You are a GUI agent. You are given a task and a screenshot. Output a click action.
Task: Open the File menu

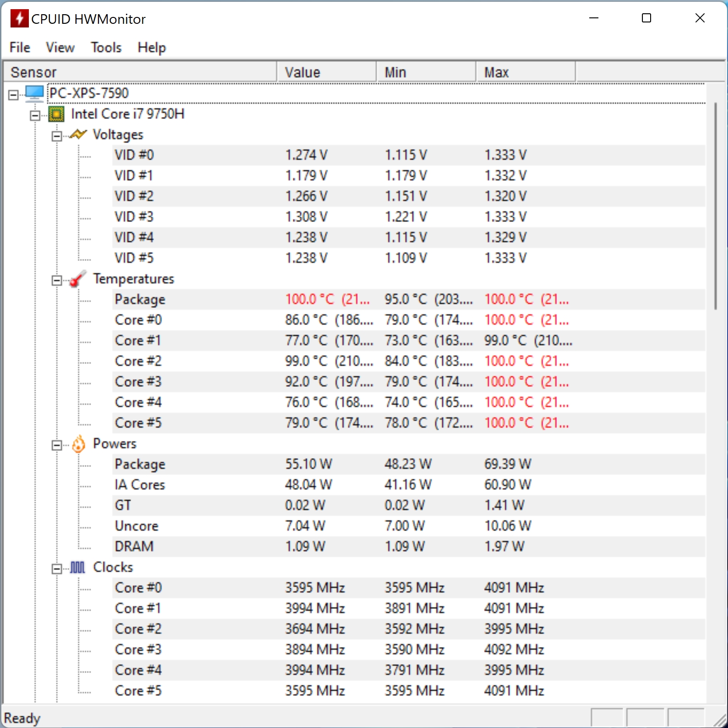coord(20,47)
